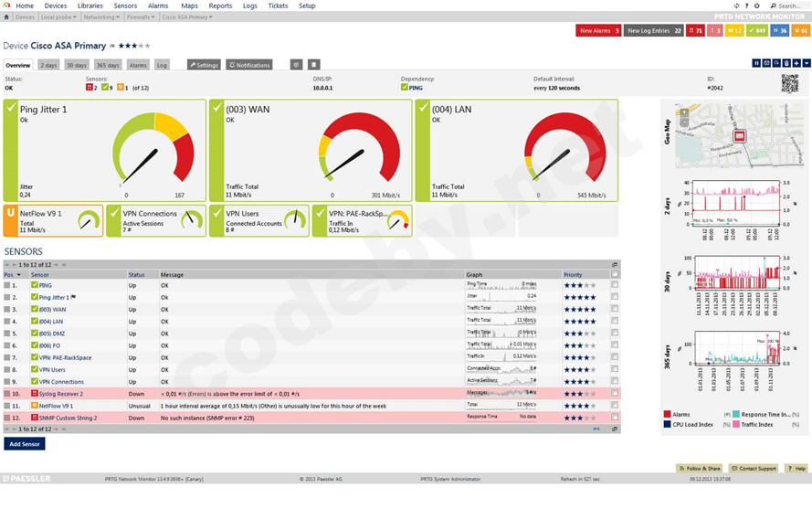812x519 pixels.
Task: Click the Search input field
Action: (790, 5)
